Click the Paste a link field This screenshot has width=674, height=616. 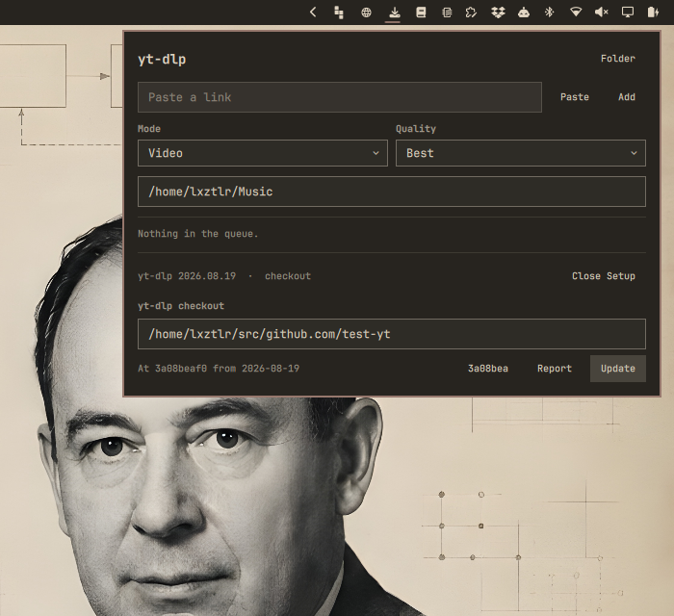click(340, 97)
